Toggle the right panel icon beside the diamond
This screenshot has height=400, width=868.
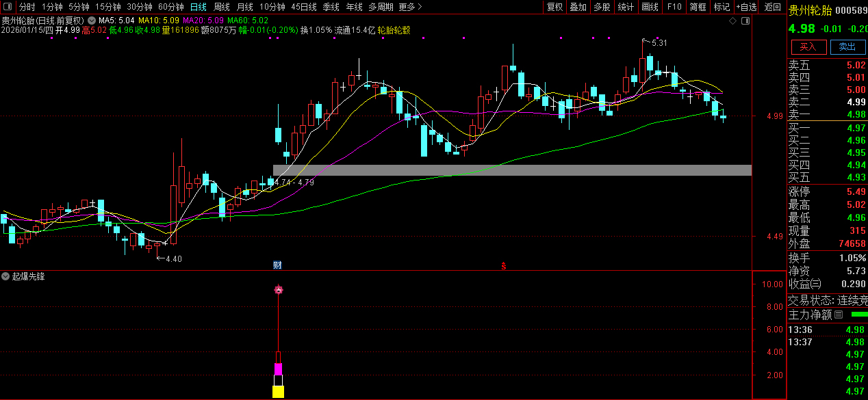tap(745, 21)
